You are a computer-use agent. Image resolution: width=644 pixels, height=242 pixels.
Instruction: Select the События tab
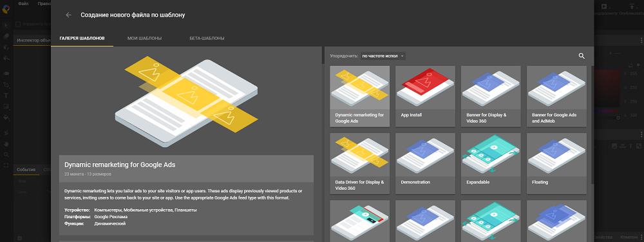click(x=26, y=170)
